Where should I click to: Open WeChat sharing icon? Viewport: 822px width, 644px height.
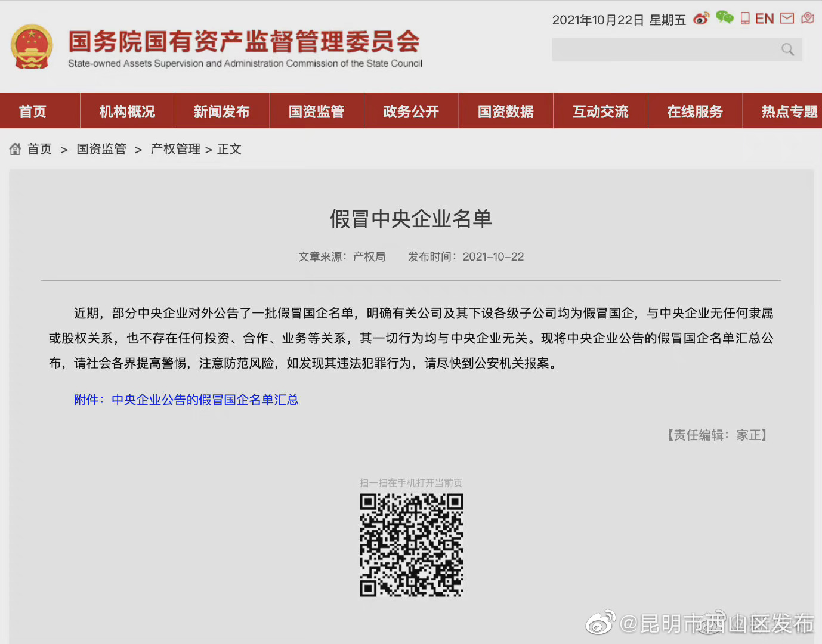point(724,18)
